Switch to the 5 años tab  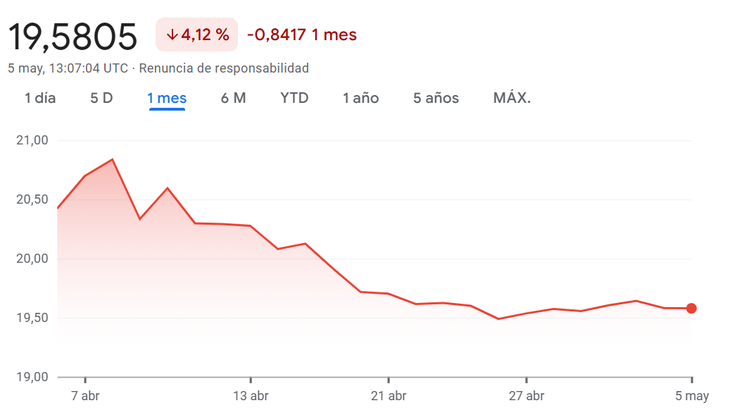coord(435,98)
